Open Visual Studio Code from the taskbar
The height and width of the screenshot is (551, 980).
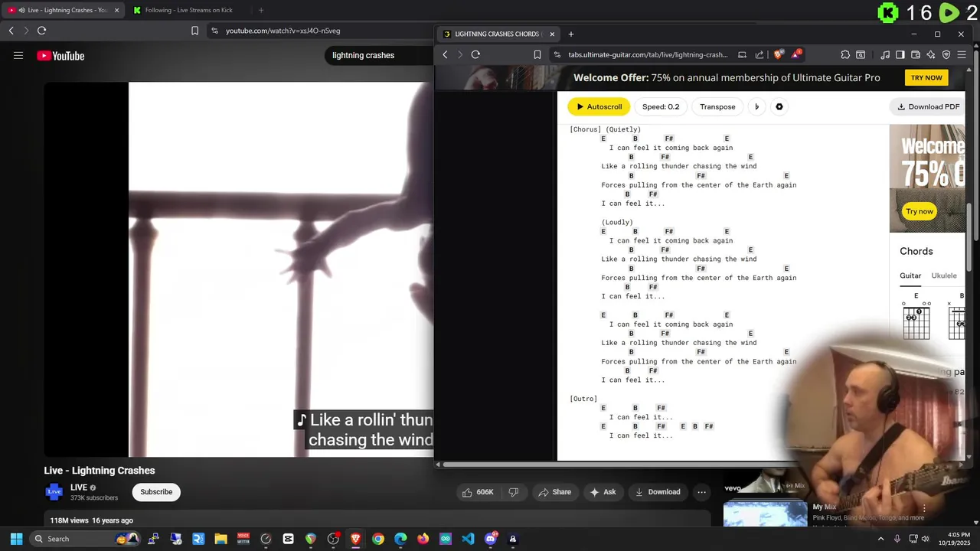tap(468, 539)
